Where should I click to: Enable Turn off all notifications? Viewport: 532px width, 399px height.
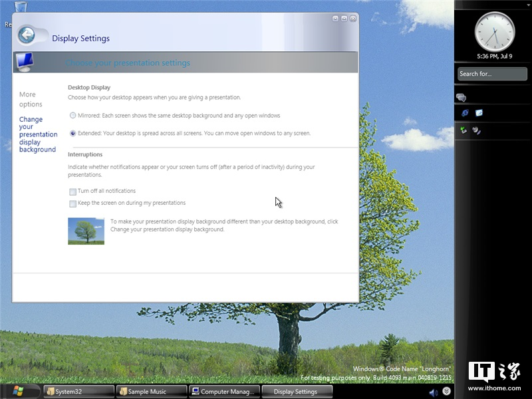pos(72,192)
